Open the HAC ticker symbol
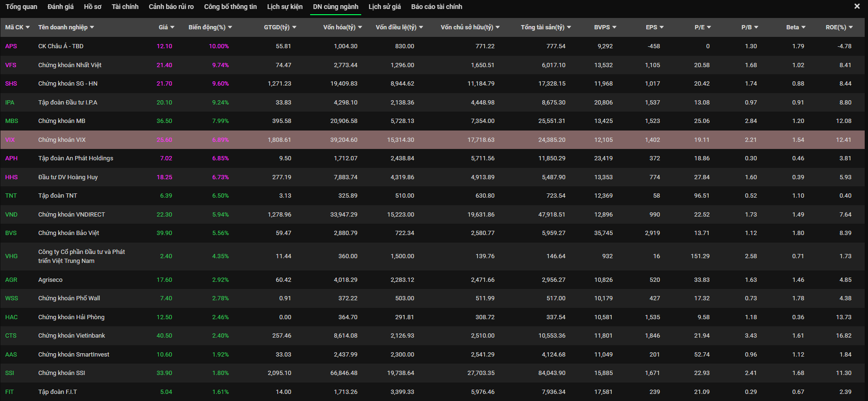This screenshot has height=401, width=868. click(x=11, y=317)
